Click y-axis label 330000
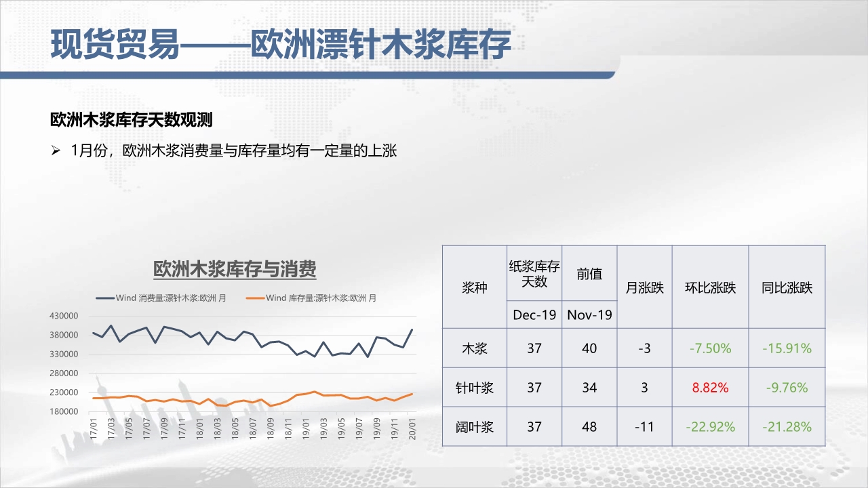The width and height of the screenshot is (868, 488). (64, 354)
